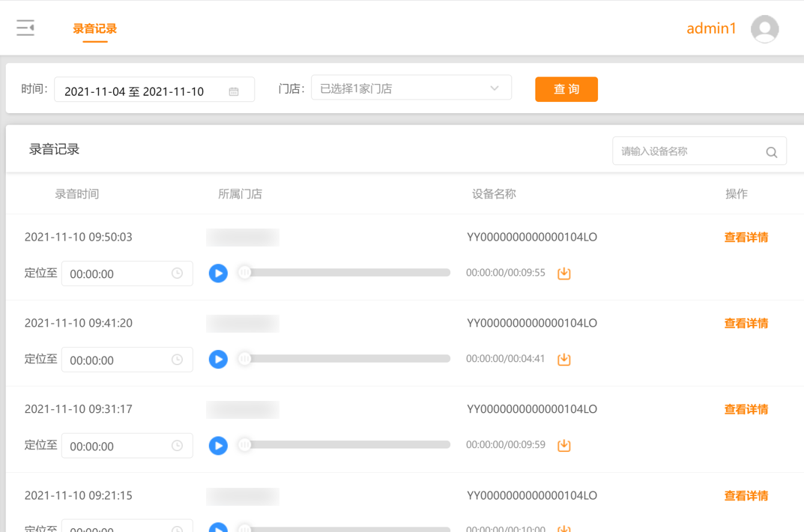Open 查看详情 for the 09:50:03 recording
This screenshot has width=804, height=532.
tap(746, 237)
